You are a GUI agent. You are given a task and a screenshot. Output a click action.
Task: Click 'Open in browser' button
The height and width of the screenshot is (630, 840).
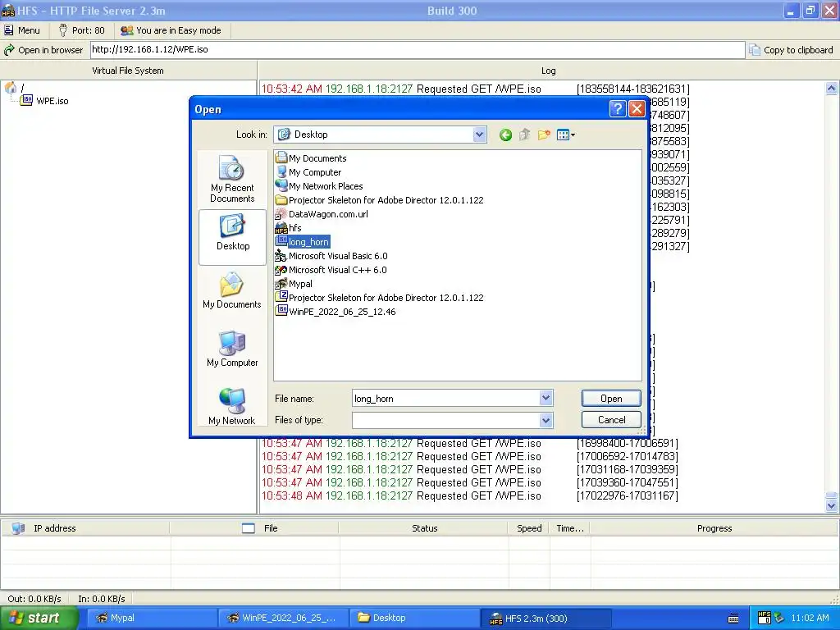(x=43, y=50)
